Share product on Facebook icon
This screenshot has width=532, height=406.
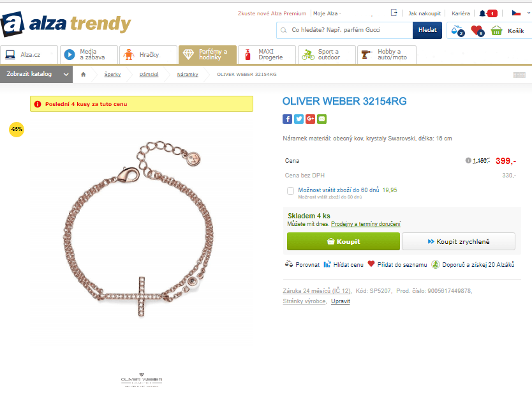click(287, 119)
